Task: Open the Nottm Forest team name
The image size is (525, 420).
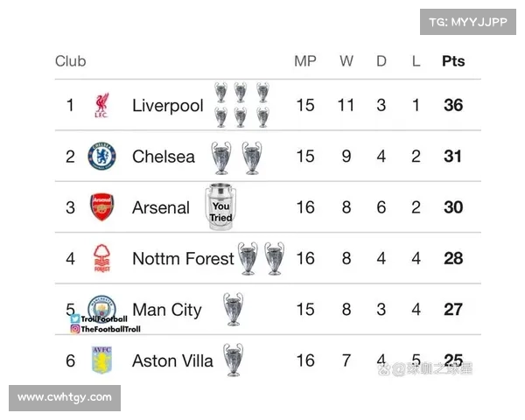Action: [182, 258]
